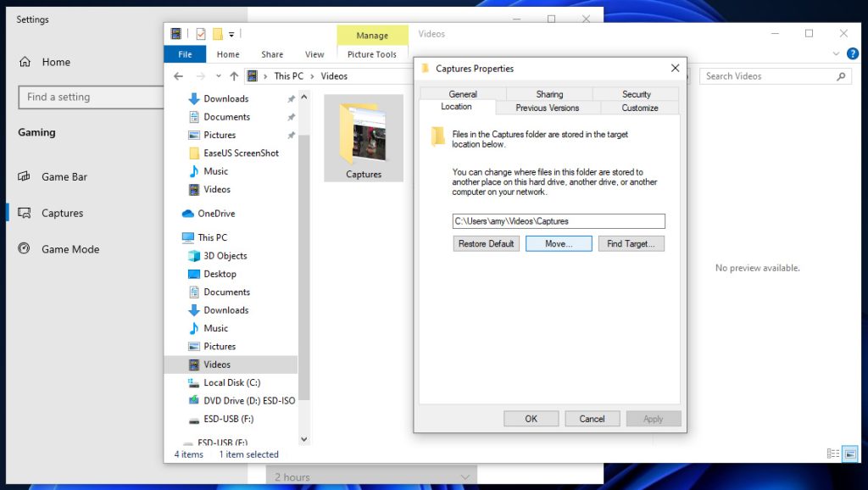Go back with the Explorer back arrow

[x=178, y=76]
